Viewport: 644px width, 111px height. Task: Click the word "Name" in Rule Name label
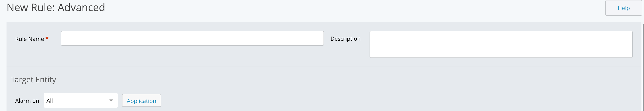[36, 39]
